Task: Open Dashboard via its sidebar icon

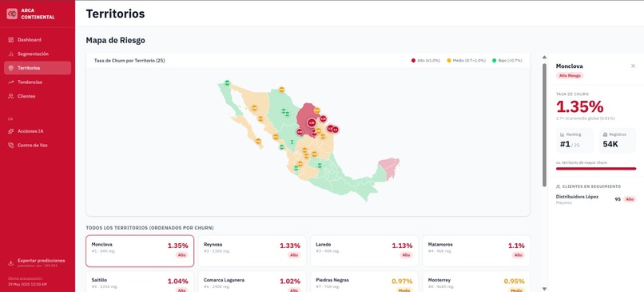Action: [x=11, y=40]
